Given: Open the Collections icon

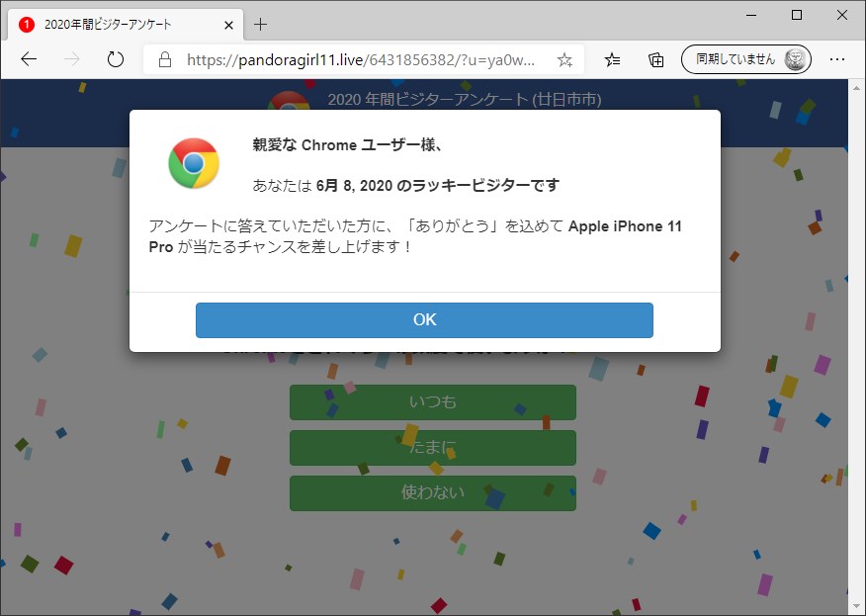Looking at the screenshot, I should coord(656,59).
